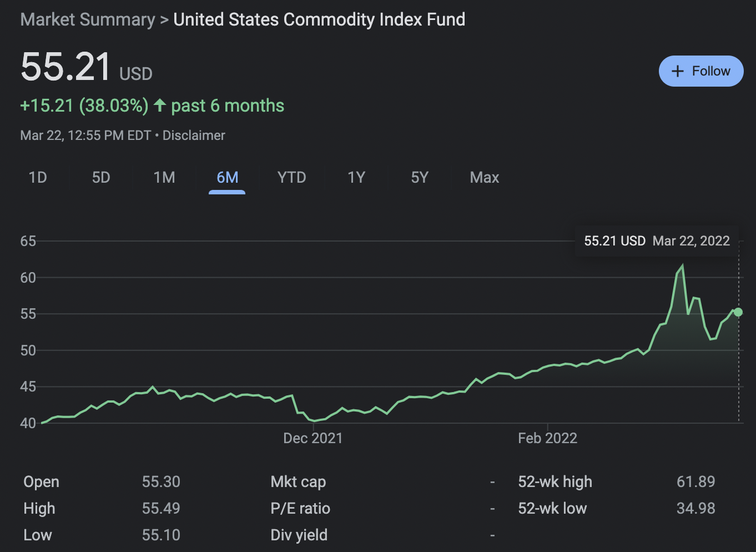
Task: Open the Market Summary breadcrumb link
Action: (88, 19)
